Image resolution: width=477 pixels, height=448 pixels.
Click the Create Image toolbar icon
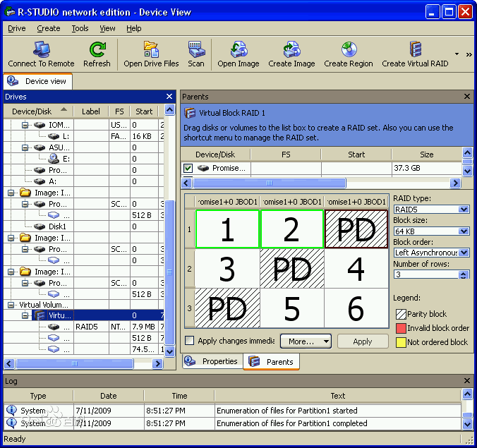(x=291, y=50)
